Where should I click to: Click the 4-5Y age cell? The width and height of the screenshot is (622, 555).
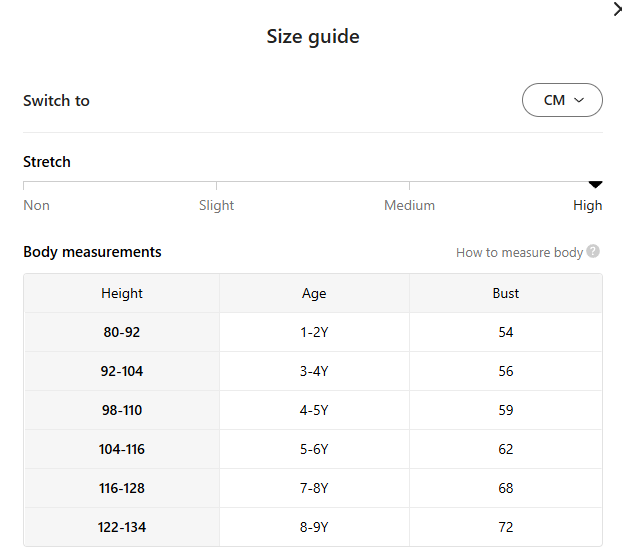click(314, 410)
